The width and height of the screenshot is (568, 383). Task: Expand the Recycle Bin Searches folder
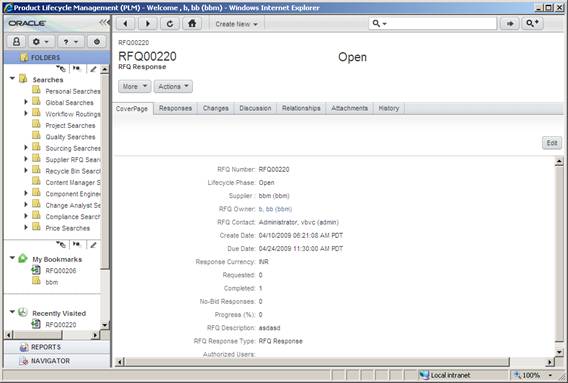click(26, 170)
